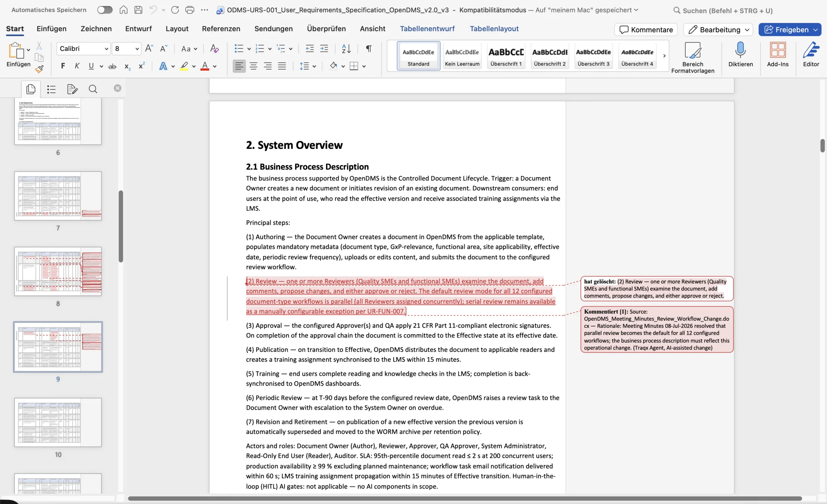
Task: Apply the Überschrift 1 style
Action: click(x=506, y=56)
